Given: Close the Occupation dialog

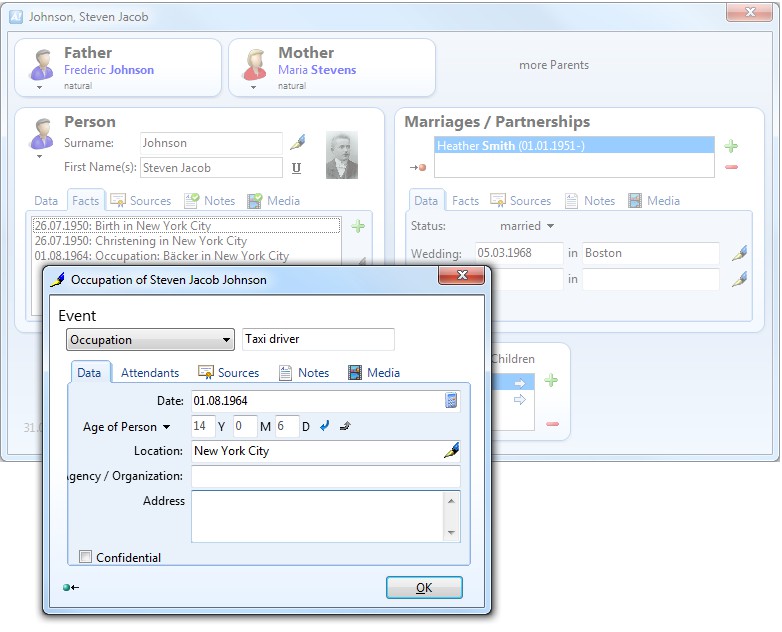Looking at the screenshot, I should coord(462,275).
